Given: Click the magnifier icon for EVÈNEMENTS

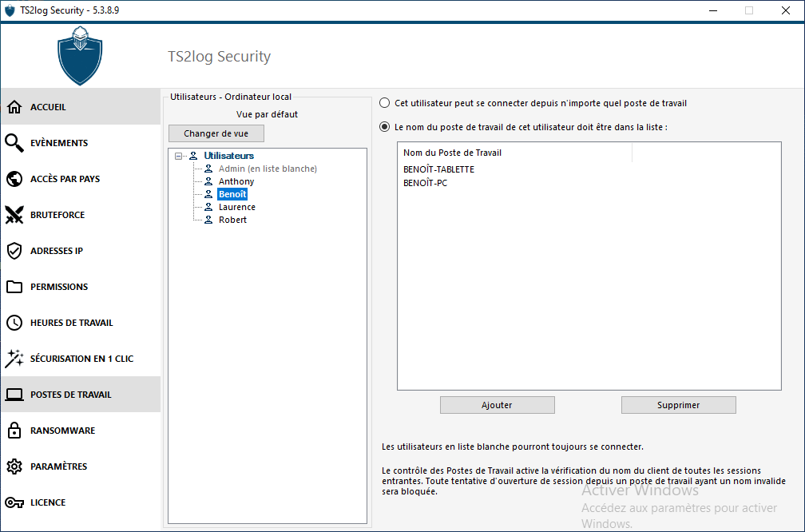Looking at the screenshot, I should tap(14, 143).
